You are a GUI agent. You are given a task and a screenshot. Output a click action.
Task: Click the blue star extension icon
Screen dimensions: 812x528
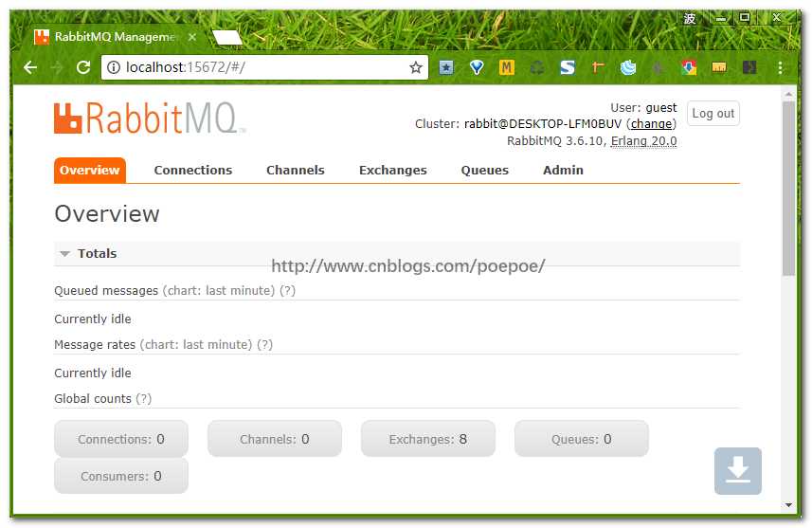point(446,67)
